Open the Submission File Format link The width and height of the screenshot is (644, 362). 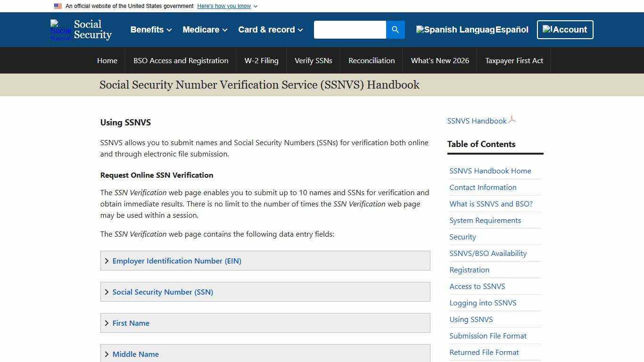coord(488,336)
